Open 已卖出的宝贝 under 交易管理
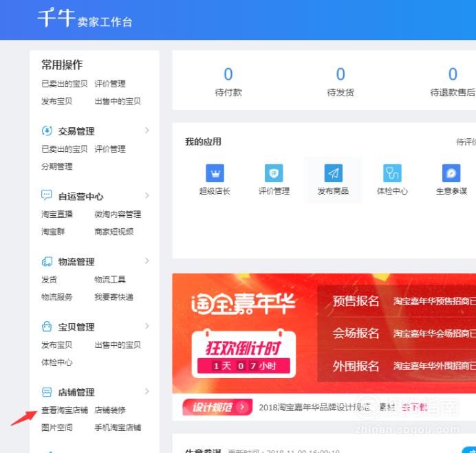Viewport: 476px width, 453px height. (x=65, y=149)
